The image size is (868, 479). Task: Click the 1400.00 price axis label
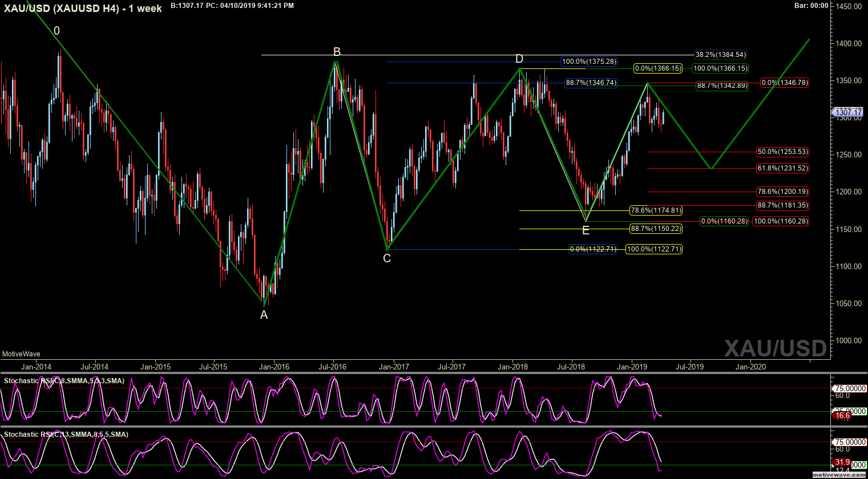[849, 43]
